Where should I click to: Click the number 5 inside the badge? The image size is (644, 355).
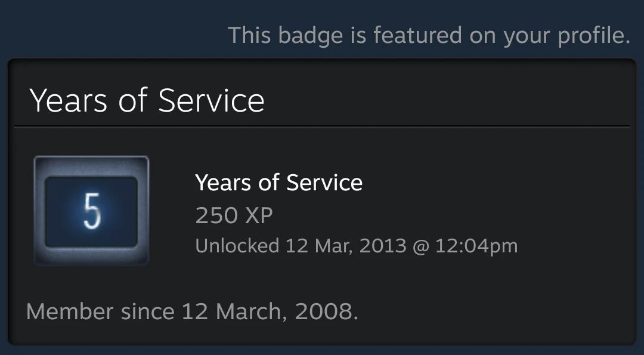pyautogui.click(x=91, y=211)
